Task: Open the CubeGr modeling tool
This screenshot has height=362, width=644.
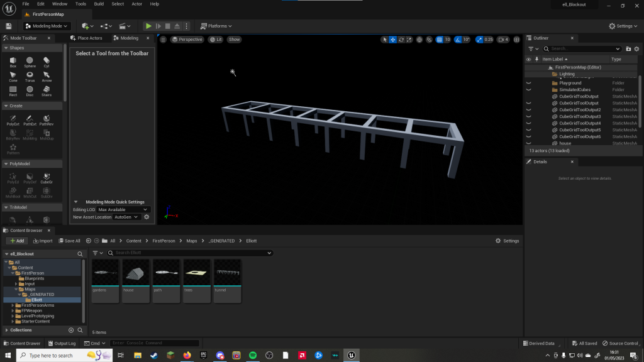Action: [x=47, y=177]
